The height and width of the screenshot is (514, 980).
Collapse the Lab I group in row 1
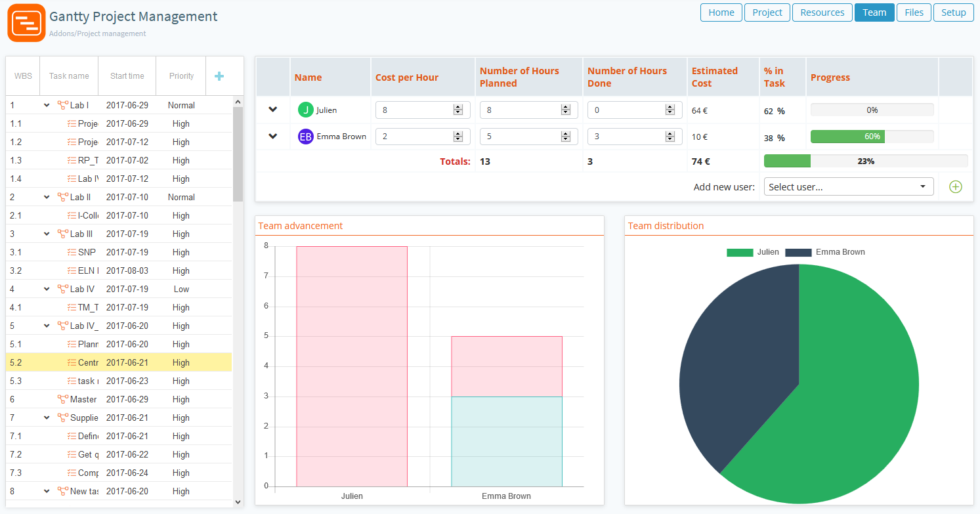click(47, 105)
